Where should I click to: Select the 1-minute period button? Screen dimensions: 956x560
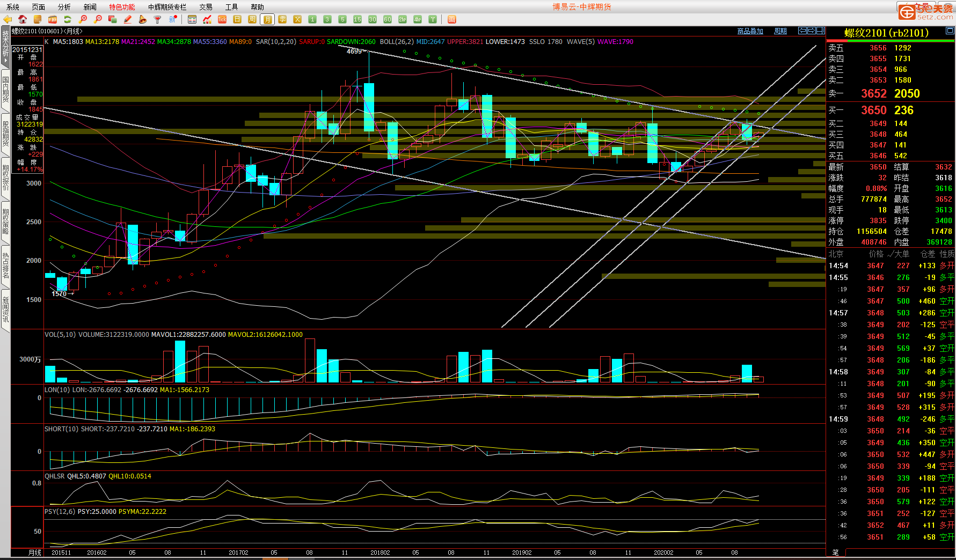click(312, 19)
